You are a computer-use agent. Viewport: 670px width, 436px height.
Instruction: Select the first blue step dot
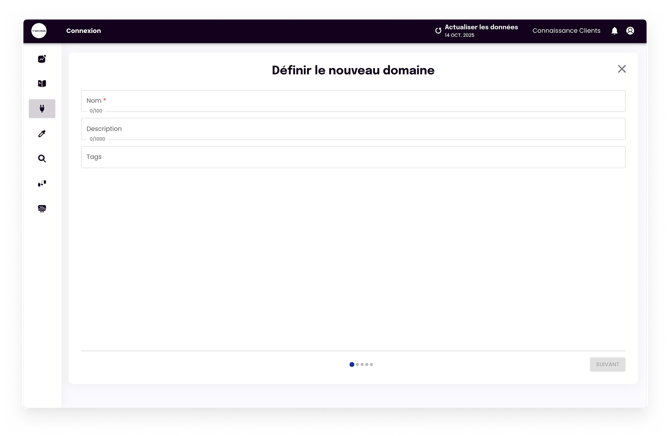point(352,365)
